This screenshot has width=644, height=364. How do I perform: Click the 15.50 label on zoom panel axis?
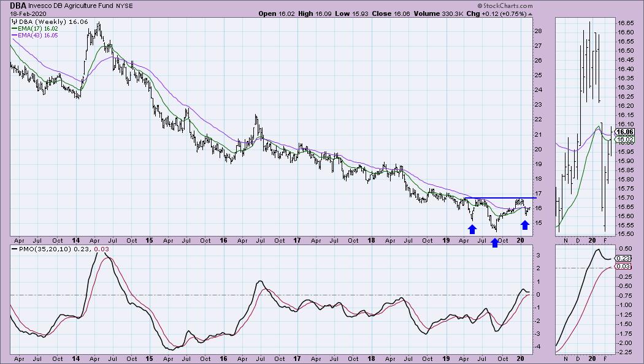pos(625,234)
